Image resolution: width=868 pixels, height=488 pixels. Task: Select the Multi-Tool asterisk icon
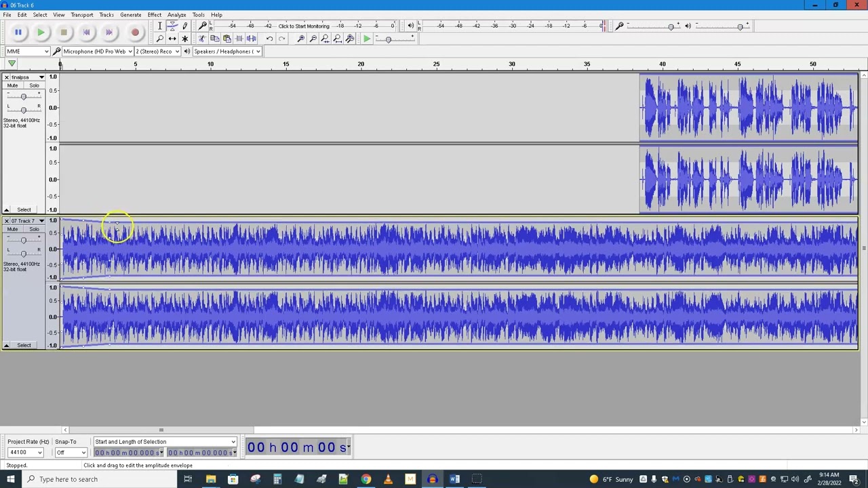click(x=184, y=39)
